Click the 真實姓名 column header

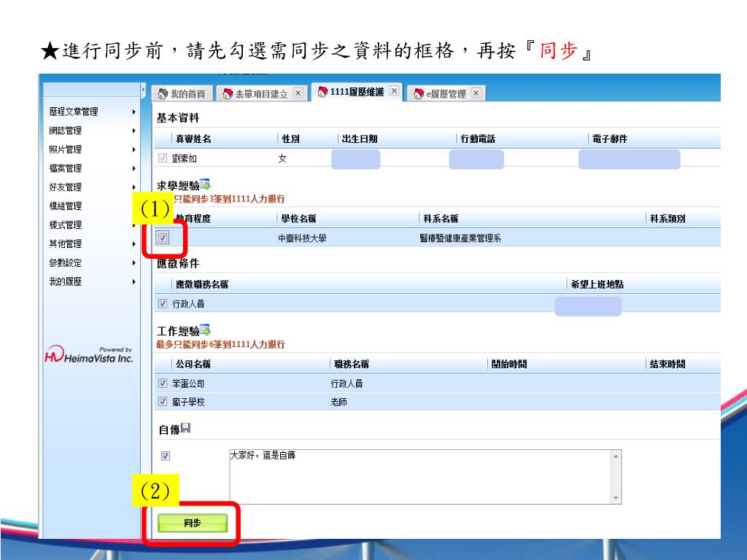coord(193,139)
